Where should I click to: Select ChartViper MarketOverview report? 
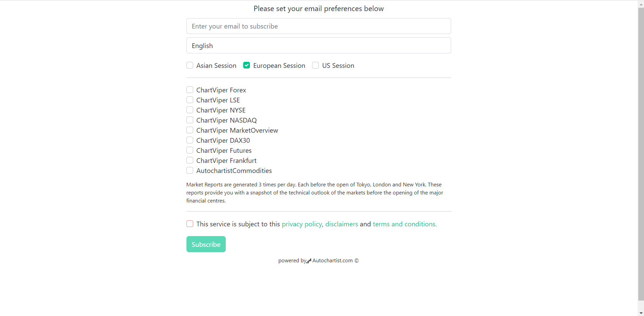click(x=190, y=130)
